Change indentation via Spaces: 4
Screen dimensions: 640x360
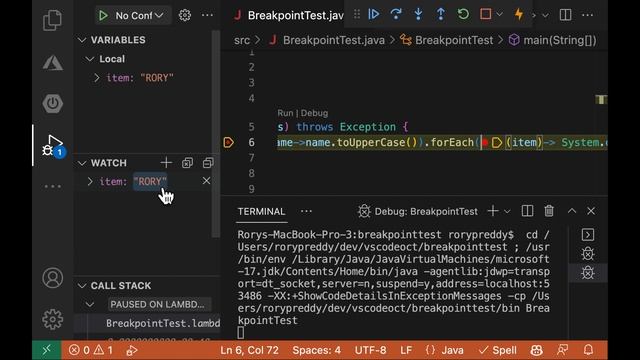click(317, 350)
